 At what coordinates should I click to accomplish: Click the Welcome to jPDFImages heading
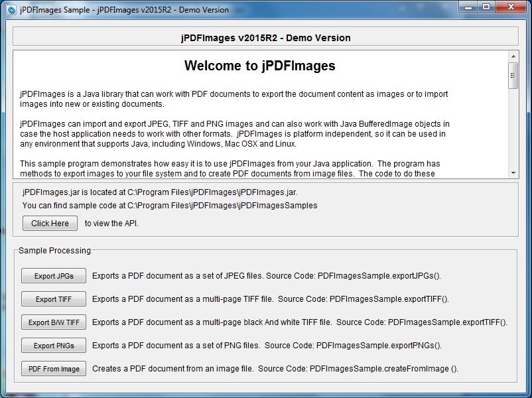259,66
